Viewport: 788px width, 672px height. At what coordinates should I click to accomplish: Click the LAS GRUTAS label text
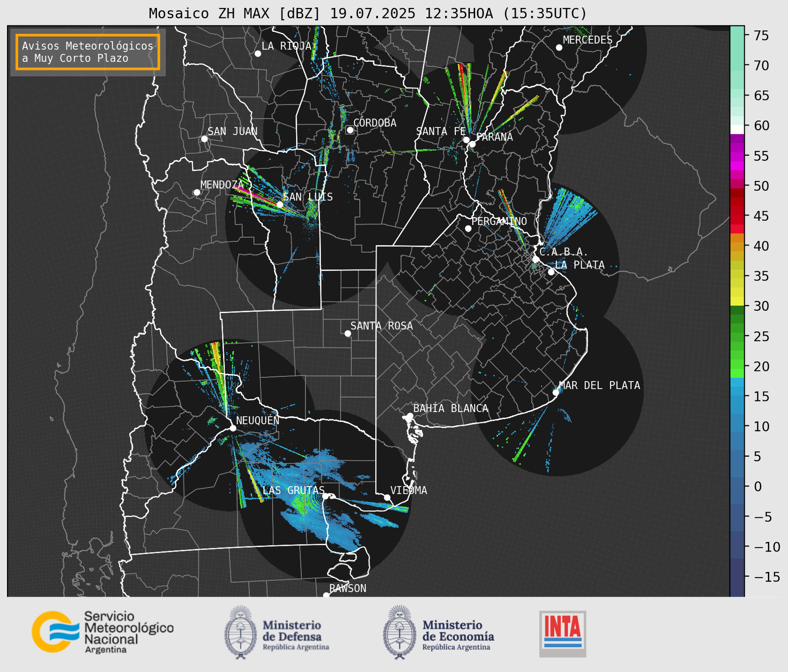tap(293, 490)
